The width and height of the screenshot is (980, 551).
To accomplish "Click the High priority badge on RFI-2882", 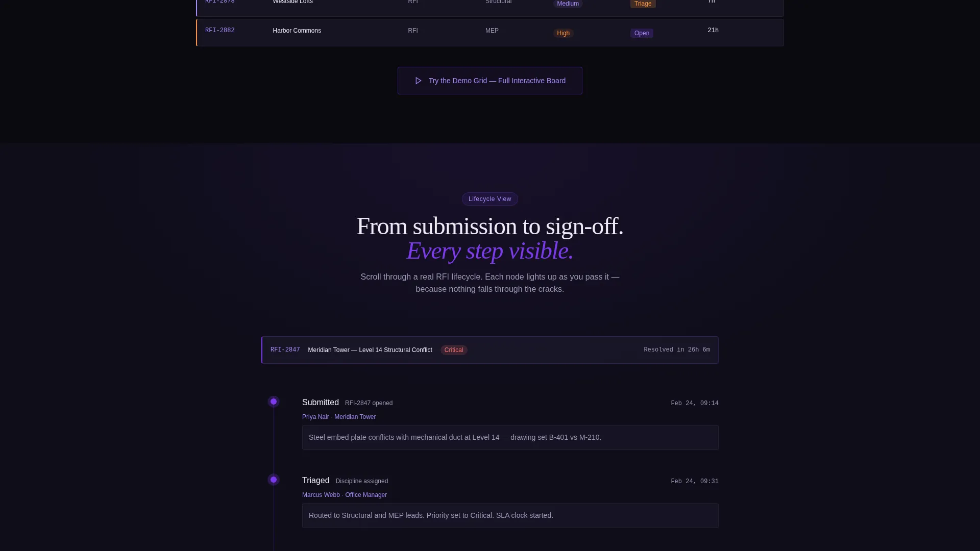I will pyautogui.click(x=563, y=33).
